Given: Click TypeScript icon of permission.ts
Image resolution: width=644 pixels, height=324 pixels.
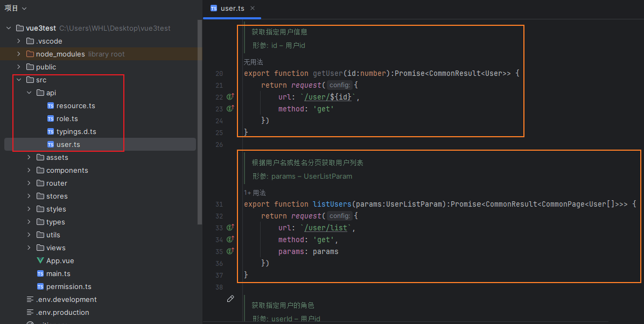Looking at the screenshot, I should coord(40,287).
